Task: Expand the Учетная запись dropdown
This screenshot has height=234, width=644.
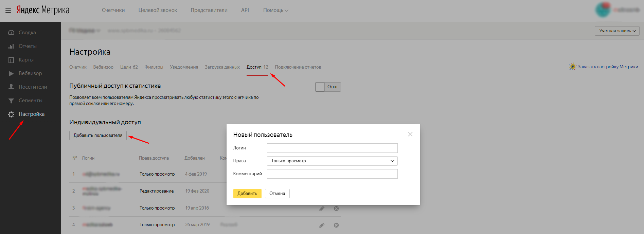Action: pyautogui.click(x=617, y=31)
